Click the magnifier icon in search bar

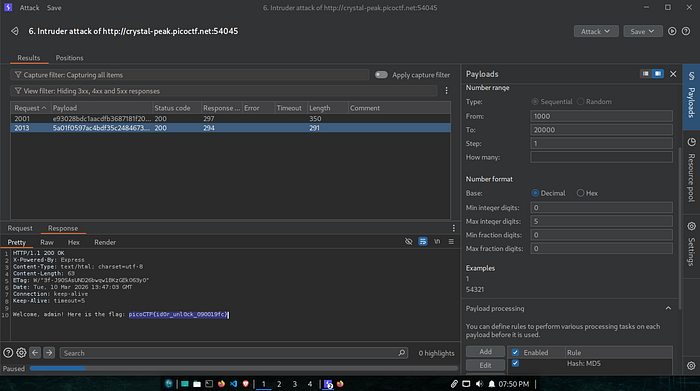(x=401, y=353)
